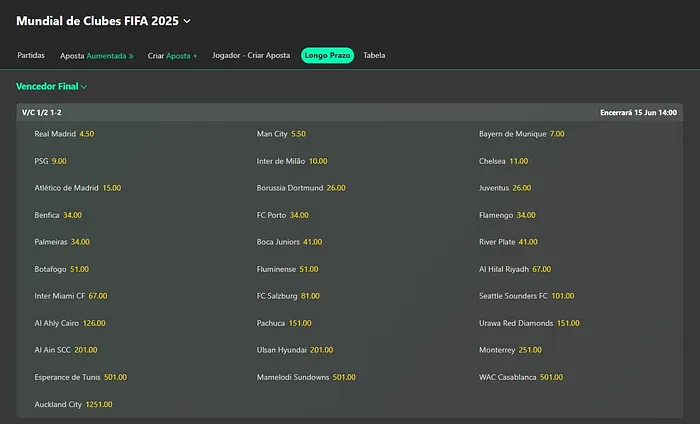Select Atlético de Madrid 15.00

pos(78,188)
